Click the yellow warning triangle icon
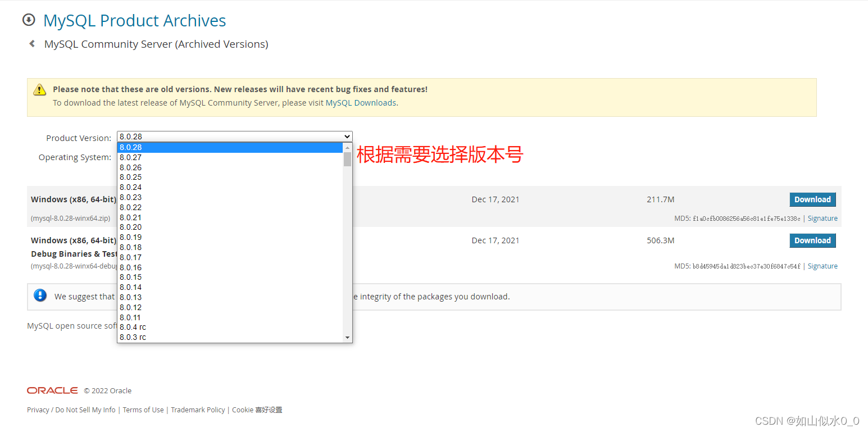The width and height of the screenshot is (868, 432). (x=39, y=89)
